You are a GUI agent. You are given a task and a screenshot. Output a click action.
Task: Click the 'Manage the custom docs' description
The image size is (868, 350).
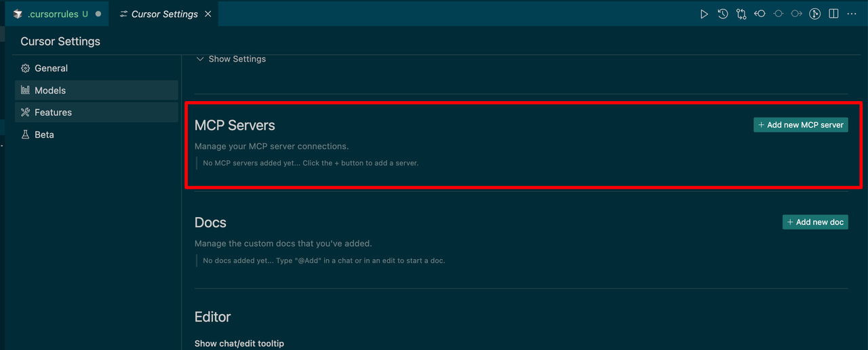pos(283,244)
